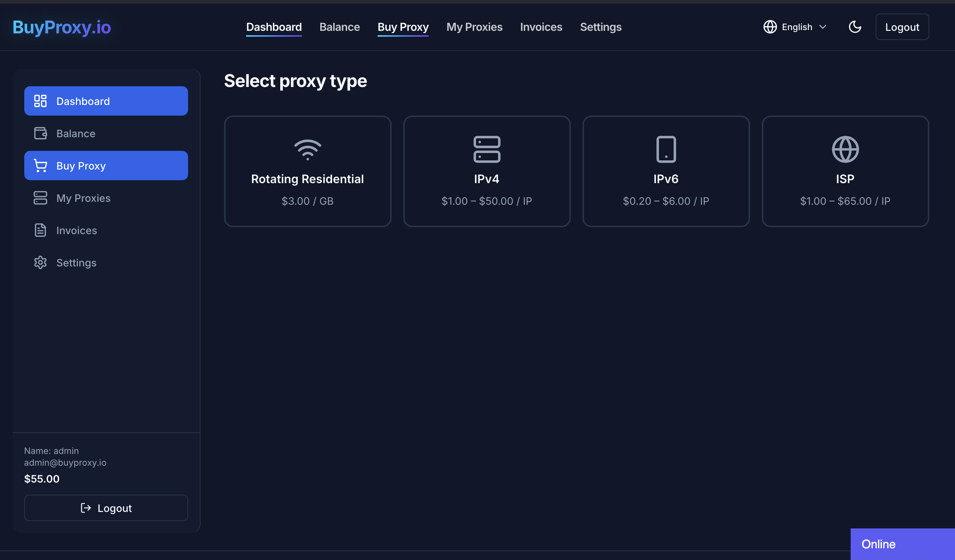
Task: Click the Invoices document icon
Action: [40, 230]
